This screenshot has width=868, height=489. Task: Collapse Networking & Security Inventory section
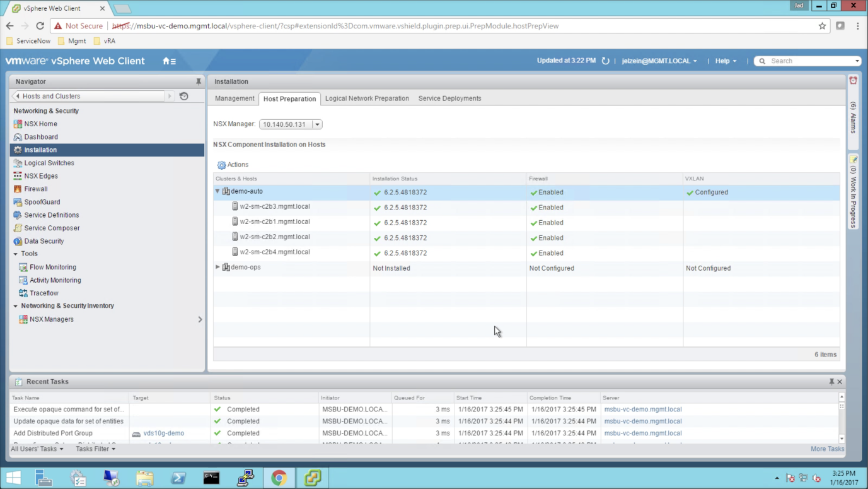point(16,306)
